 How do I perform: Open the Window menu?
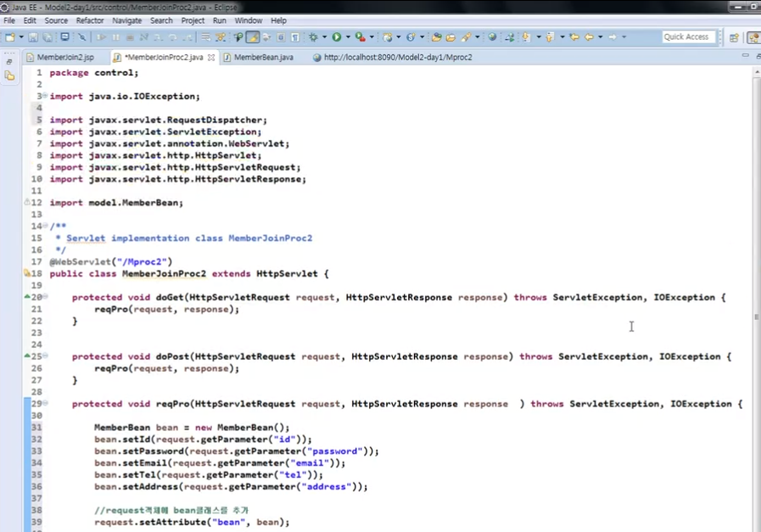coord(249,20)
